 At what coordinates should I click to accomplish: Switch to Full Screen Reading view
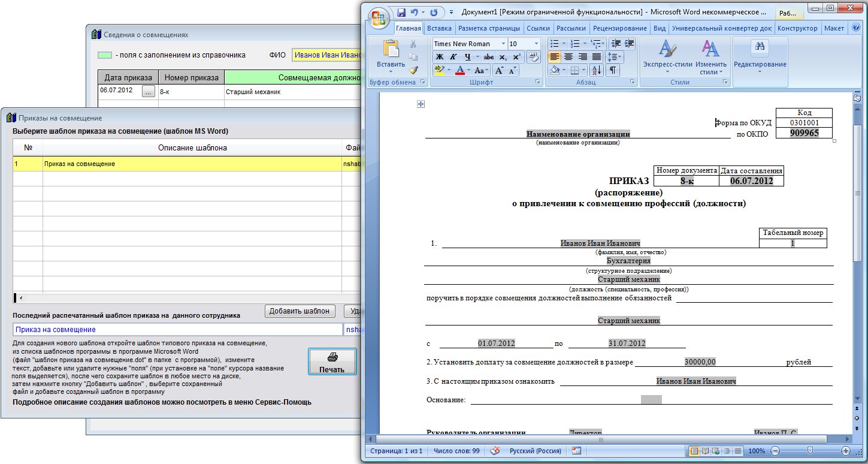(x=706, y=451)
